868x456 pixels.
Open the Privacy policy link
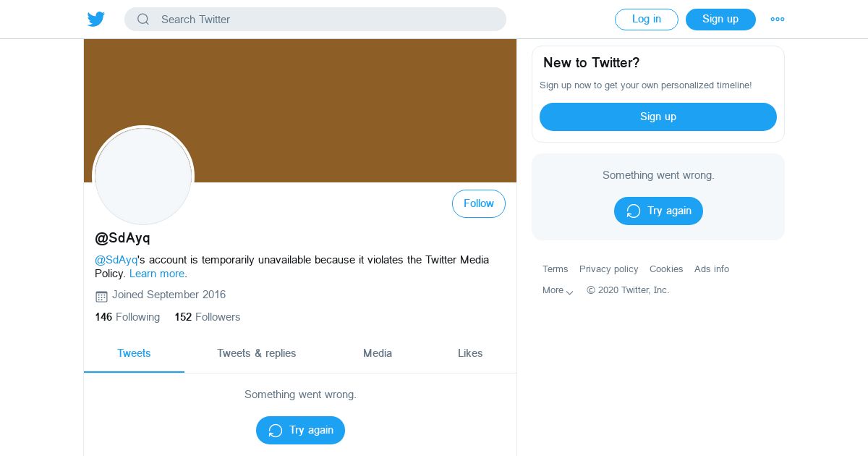[609, 269]
